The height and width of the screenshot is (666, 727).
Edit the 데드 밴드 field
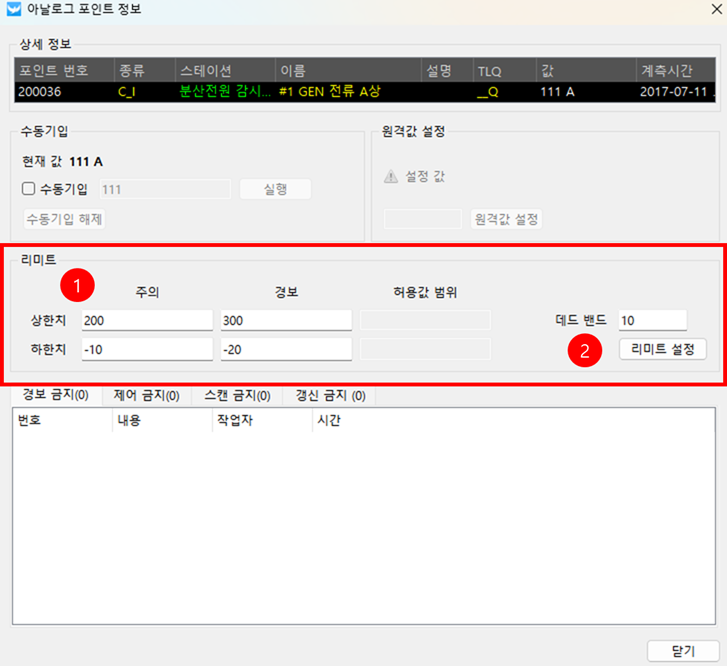click(652, 320)
